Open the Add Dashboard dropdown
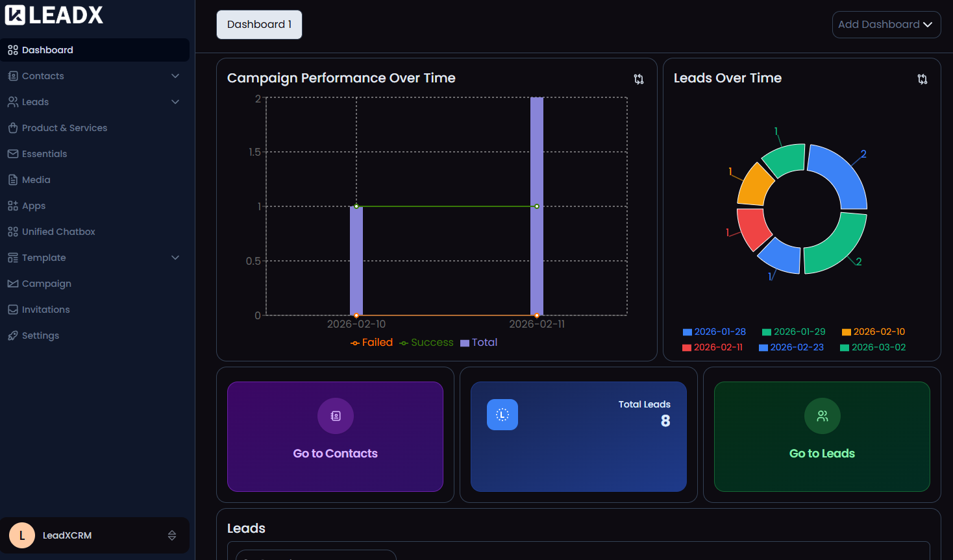Viewport: 953px width, 560px height. pyautogui.click(x=885, y=24)
